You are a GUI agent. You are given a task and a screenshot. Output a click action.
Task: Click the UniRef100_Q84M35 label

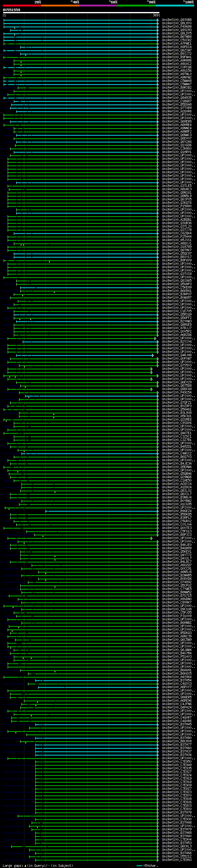coord(177,98)
